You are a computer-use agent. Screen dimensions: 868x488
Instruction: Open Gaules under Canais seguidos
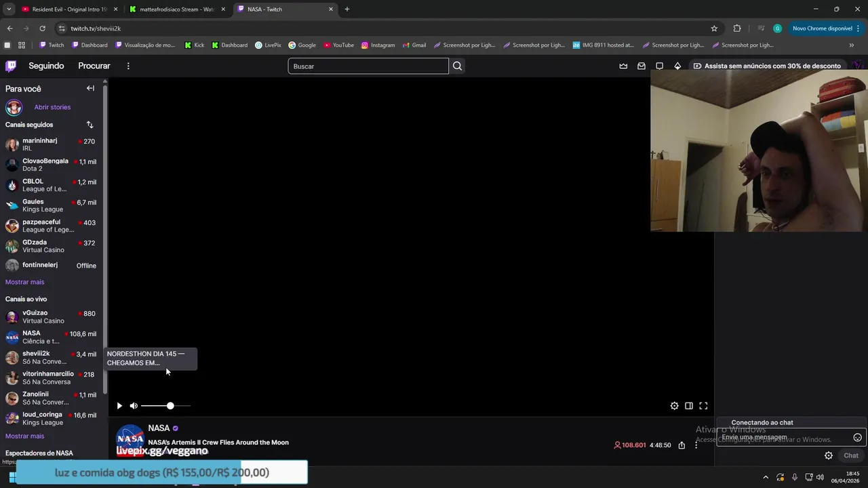pyautogui.click(x=52, y=205)
